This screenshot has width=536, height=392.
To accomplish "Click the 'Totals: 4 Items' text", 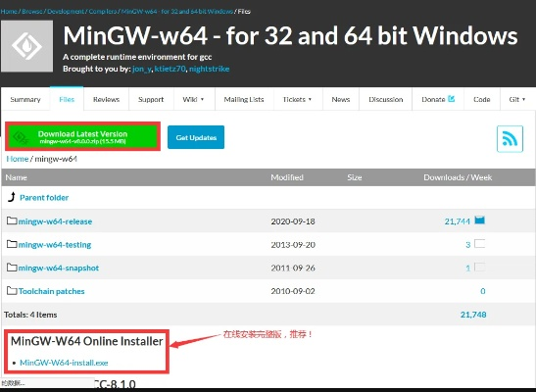I will click(x=30, y=315).
